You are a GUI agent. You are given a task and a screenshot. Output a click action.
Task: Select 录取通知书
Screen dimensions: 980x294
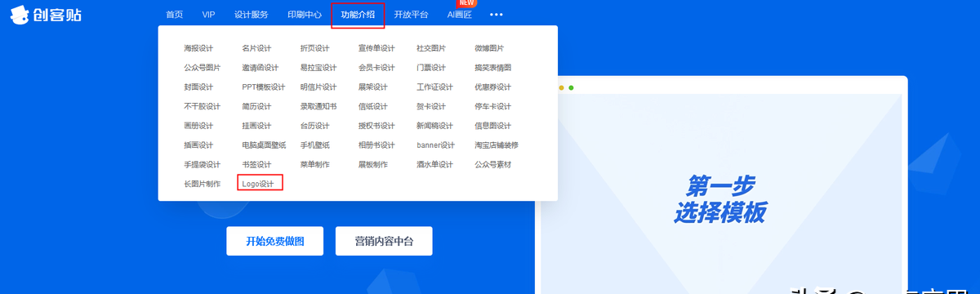(x=318, y=107)
